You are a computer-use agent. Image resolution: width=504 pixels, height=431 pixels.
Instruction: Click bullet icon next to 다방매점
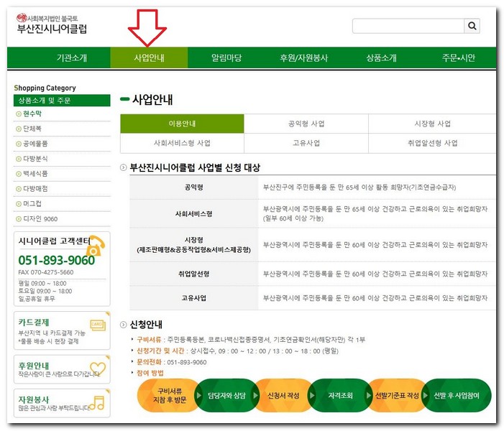pyautogui.click(x=19, y=189)
